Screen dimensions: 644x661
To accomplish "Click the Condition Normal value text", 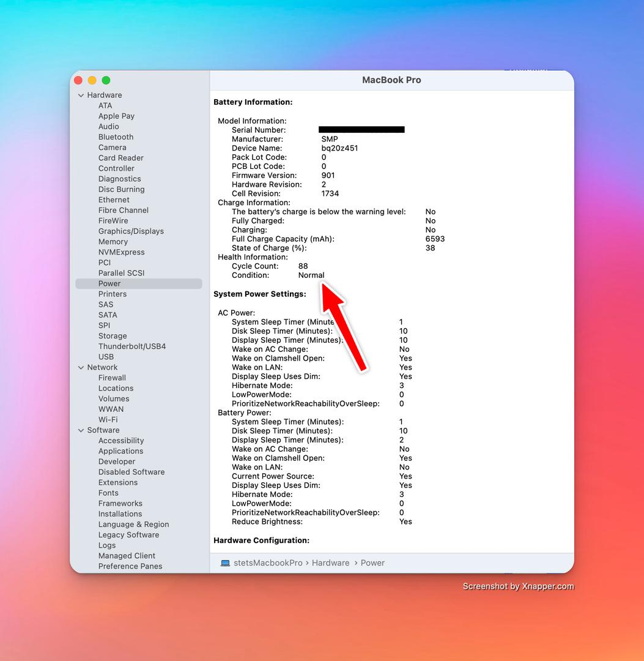I will pos(311,275).
